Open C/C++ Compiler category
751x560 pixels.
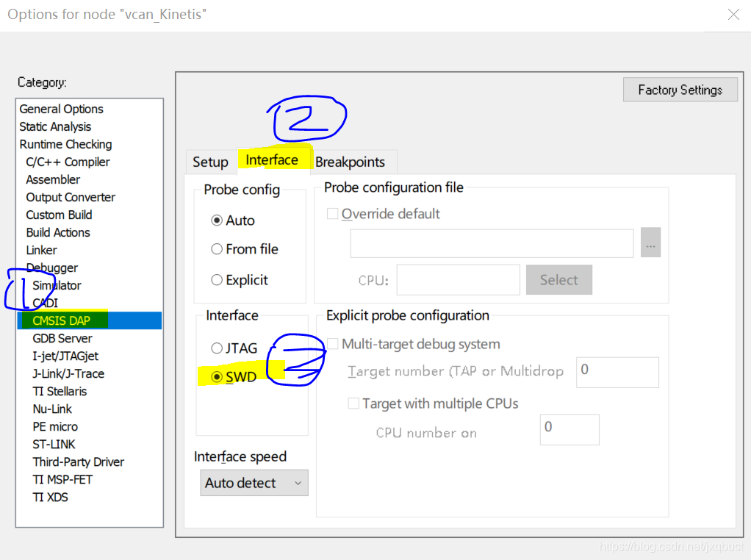point(68,162)
